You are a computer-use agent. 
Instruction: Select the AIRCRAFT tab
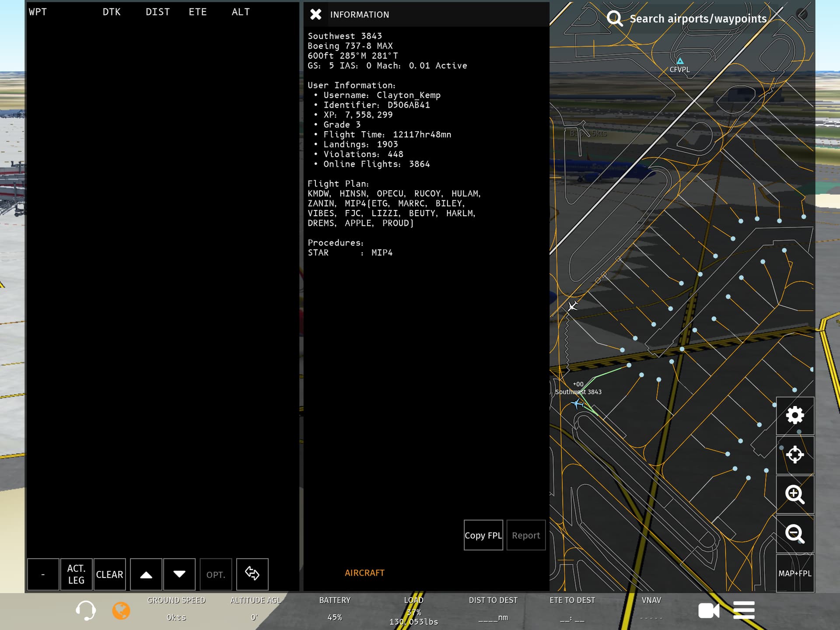[x=364, y=573]
